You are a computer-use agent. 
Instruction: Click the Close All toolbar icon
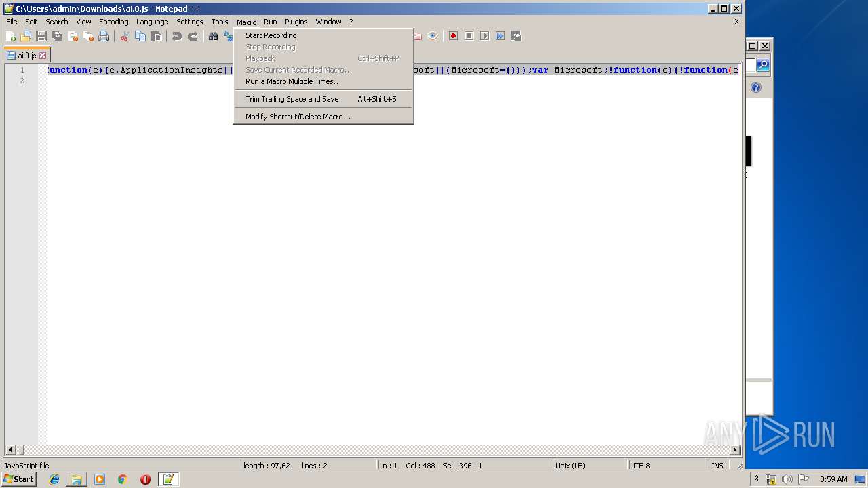coord(88,36)
